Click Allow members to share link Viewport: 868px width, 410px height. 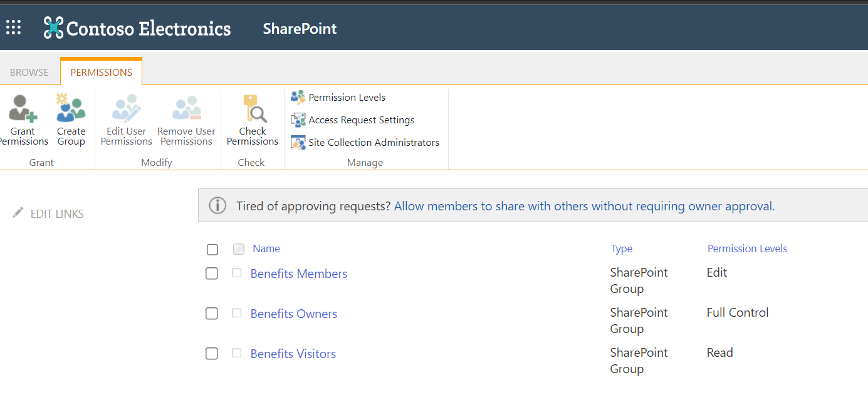coord(584,206)
